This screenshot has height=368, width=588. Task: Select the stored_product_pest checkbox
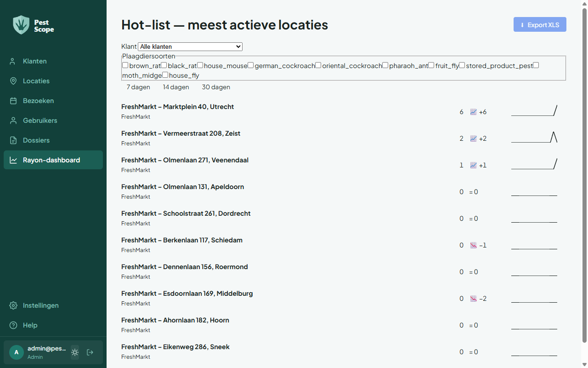462,65
